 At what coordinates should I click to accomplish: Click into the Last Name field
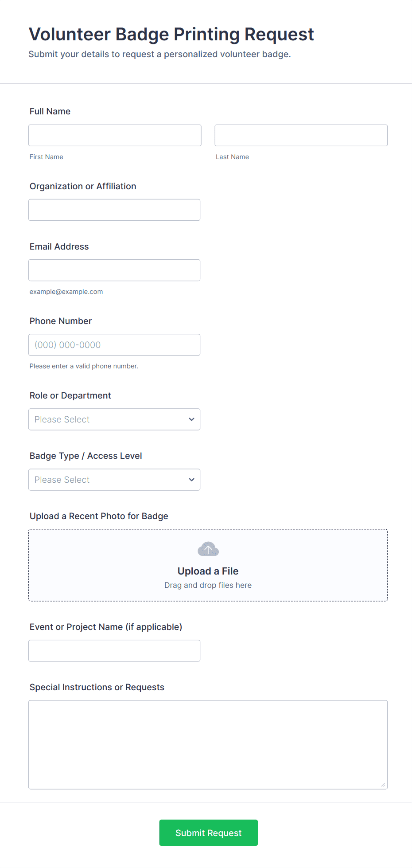[301, 135]
